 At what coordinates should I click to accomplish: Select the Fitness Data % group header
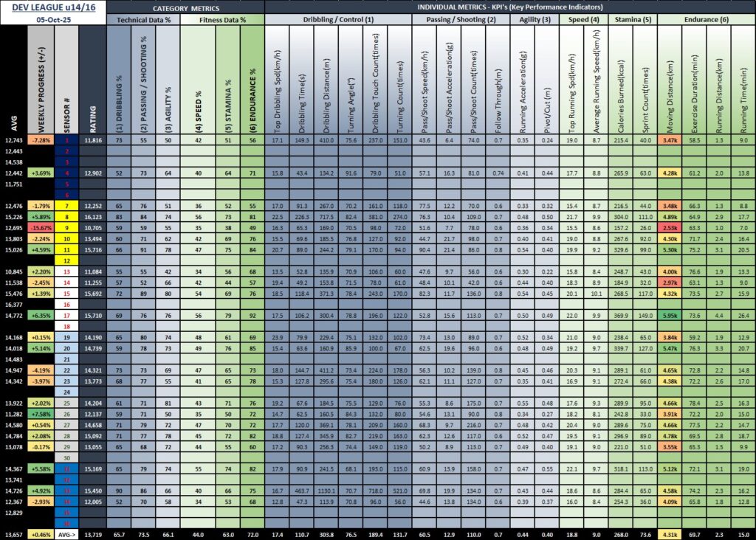221,20
